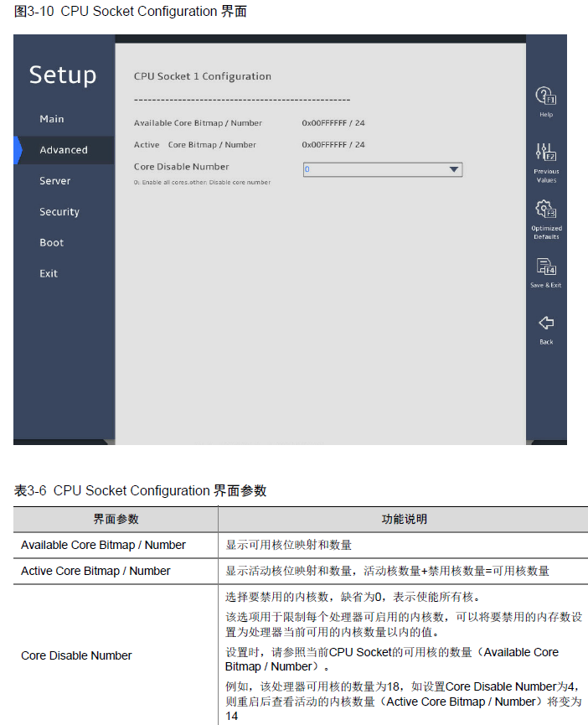Click the '0: Enable all cores' hint text
588x725 pixels.
[202, 182]
